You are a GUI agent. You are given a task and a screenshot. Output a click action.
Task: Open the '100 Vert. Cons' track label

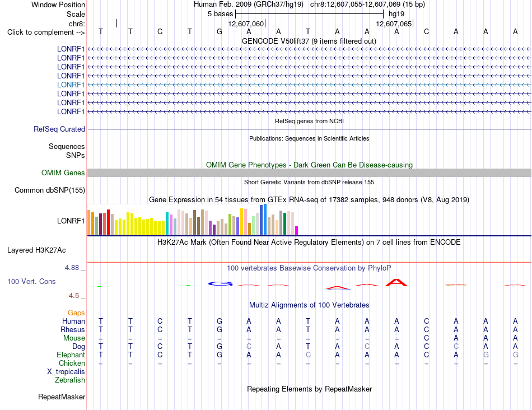[x=31, y=281]
